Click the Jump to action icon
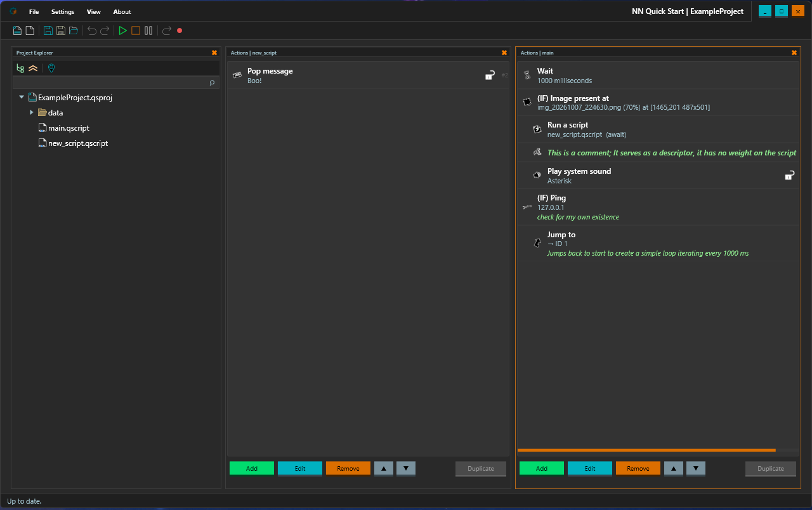812x510 pixels. [537, 243]
